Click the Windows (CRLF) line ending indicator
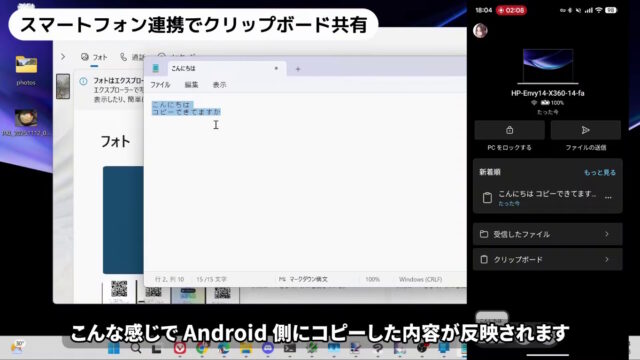 pos(420,280)
